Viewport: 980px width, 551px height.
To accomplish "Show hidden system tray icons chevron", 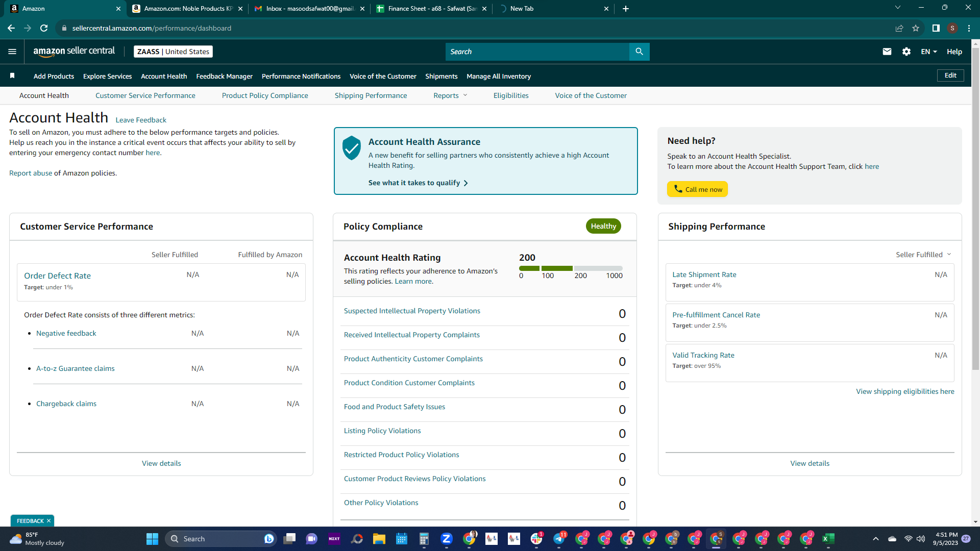I will (x=876, y=539).
